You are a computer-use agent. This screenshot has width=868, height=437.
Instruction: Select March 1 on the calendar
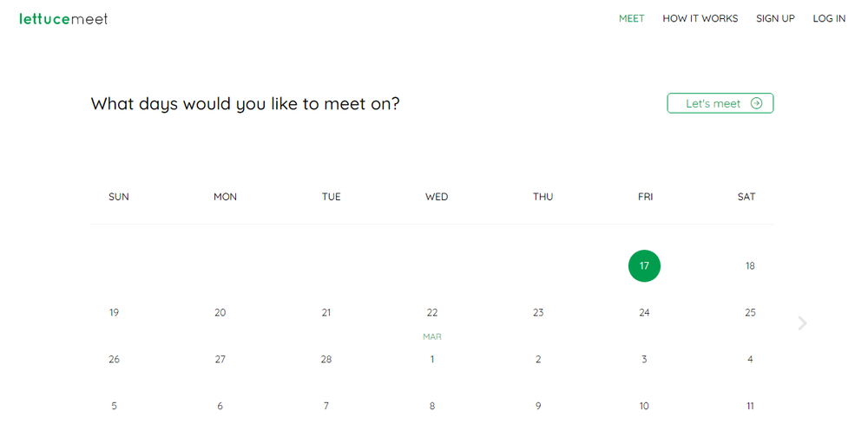click(432, 360)
